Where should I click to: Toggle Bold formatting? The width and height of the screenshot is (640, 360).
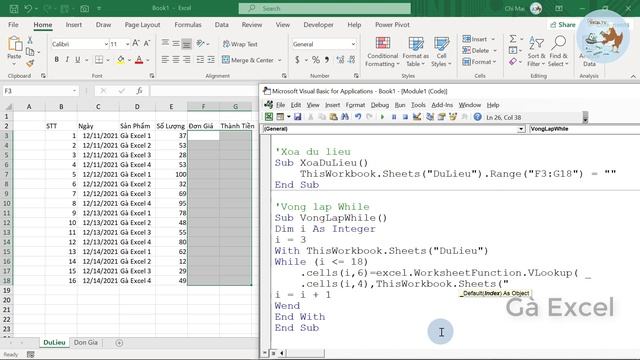coord(56,60)
